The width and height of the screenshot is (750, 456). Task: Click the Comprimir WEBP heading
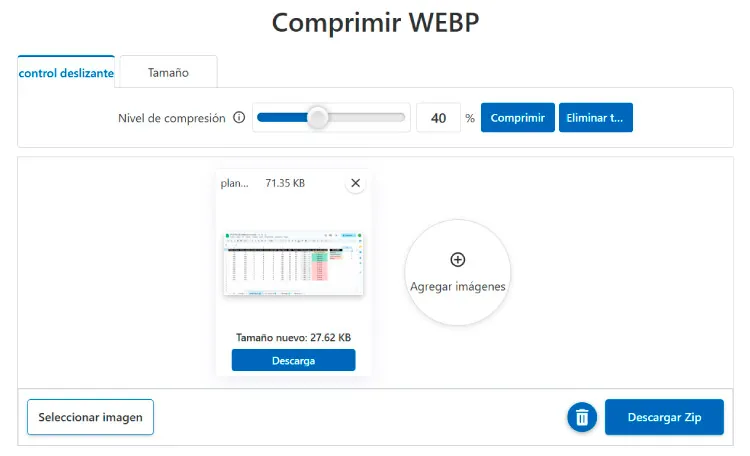click(x=375, y=22)
